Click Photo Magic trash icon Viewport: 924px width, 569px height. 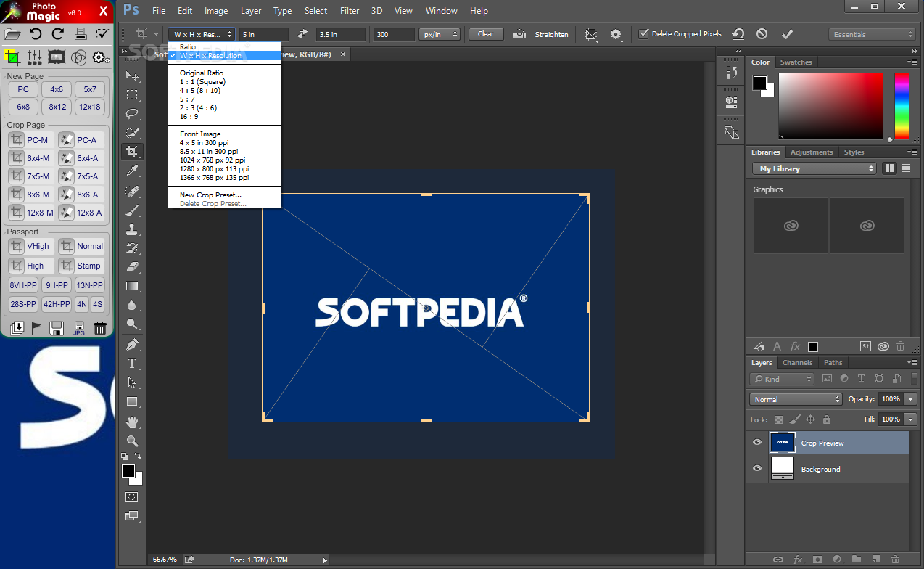click(101, 328)
